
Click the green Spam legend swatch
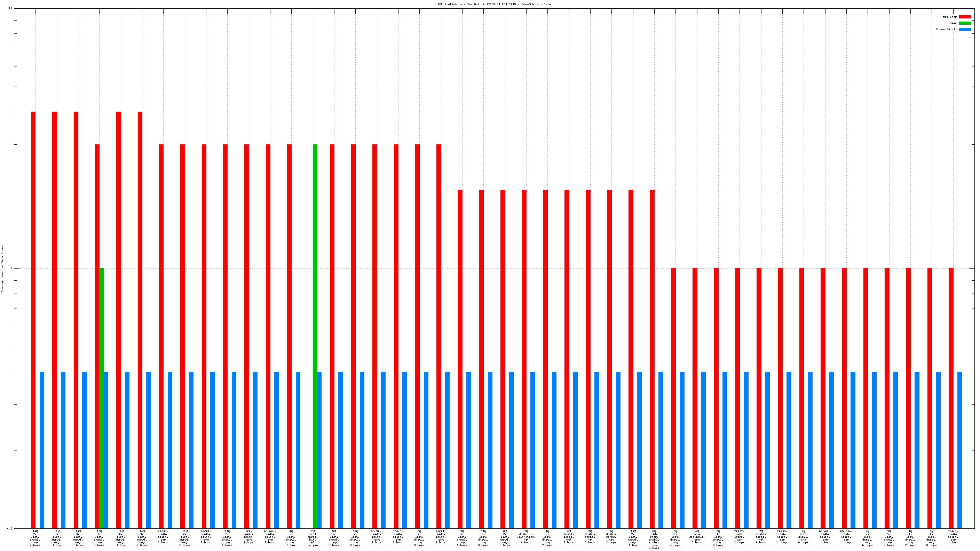964,23
